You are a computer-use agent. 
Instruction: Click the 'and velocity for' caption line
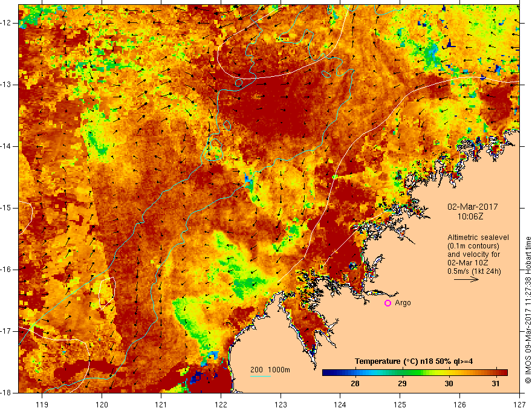pyautogui.click(x=473, y=254)
